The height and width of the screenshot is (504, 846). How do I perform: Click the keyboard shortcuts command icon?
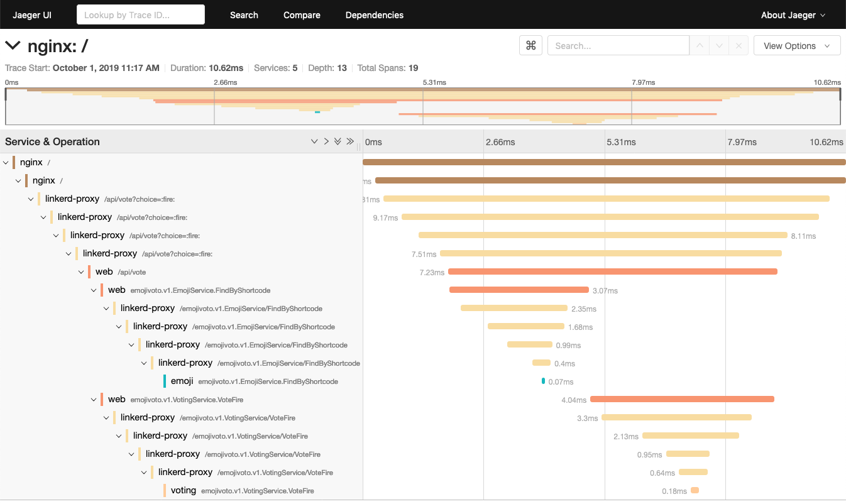click(531, 45)
